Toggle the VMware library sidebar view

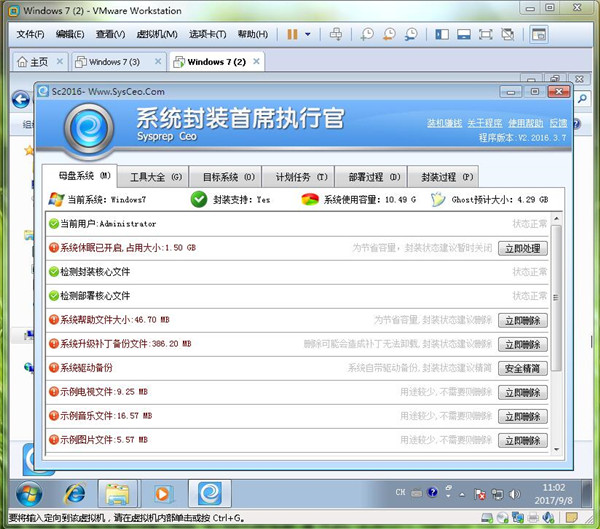tap(442, 34)
